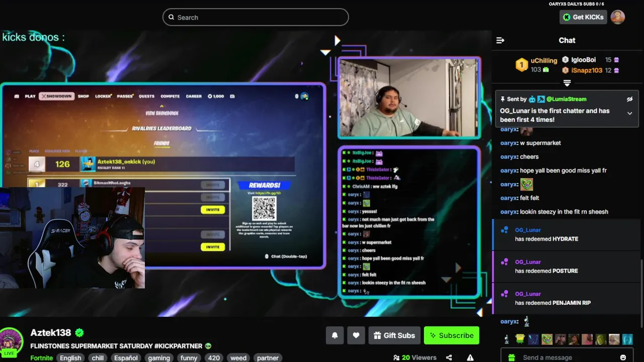
Task: Click the chill tag
Action: 98,357
